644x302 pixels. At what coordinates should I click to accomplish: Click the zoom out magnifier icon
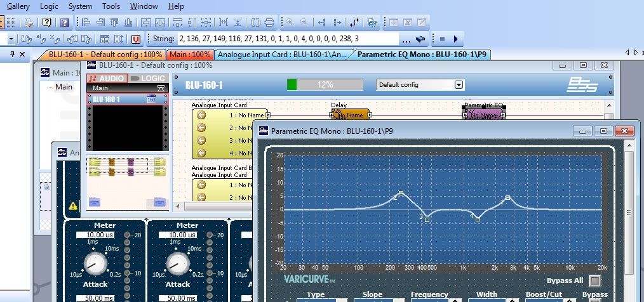304,22
